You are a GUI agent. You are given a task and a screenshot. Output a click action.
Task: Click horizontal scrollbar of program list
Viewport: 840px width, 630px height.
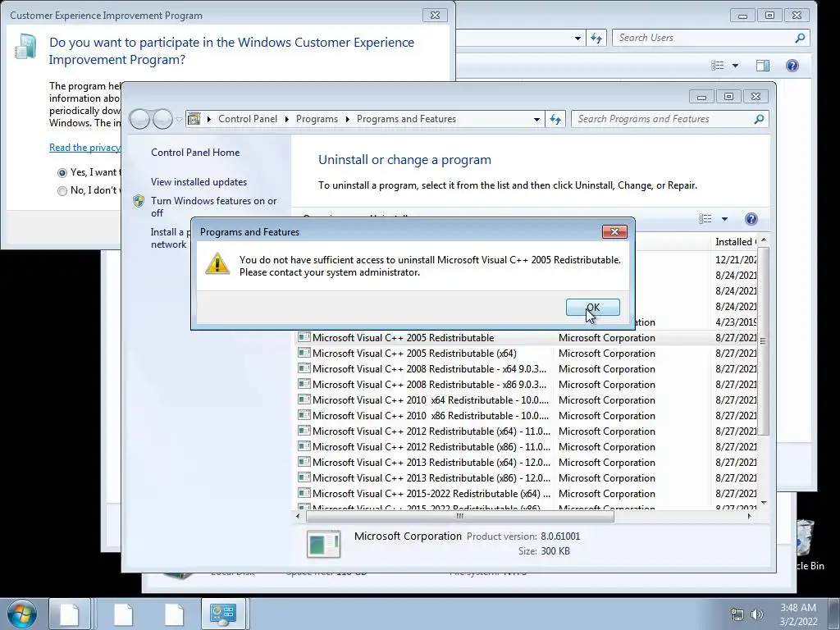click(x=459, y=517)
